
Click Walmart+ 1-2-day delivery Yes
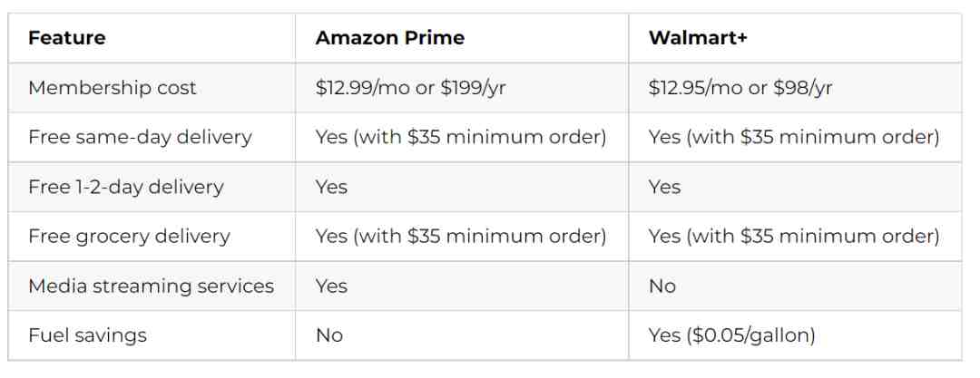[664, 187]
